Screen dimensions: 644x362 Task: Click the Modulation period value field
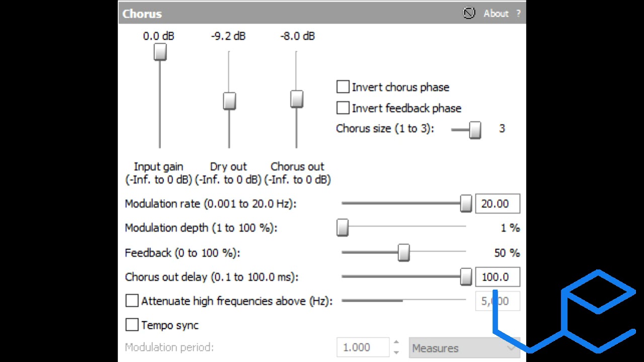click(363, 347)
